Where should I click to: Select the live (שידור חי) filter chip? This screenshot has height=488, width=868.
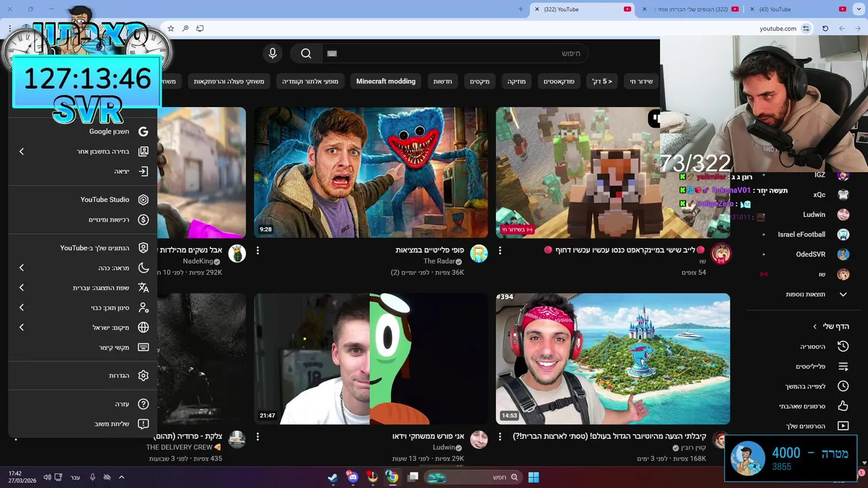tap(641, 81)
